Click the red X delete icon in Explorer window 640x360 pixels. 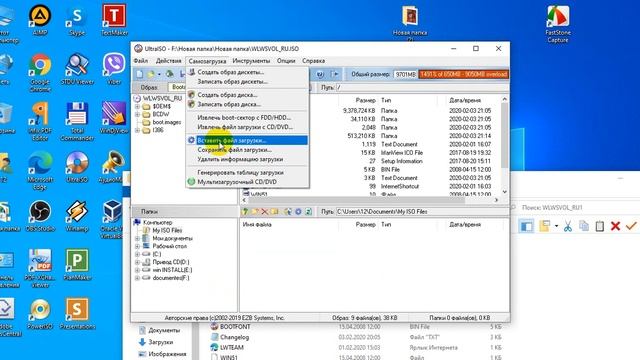[616, 226]
